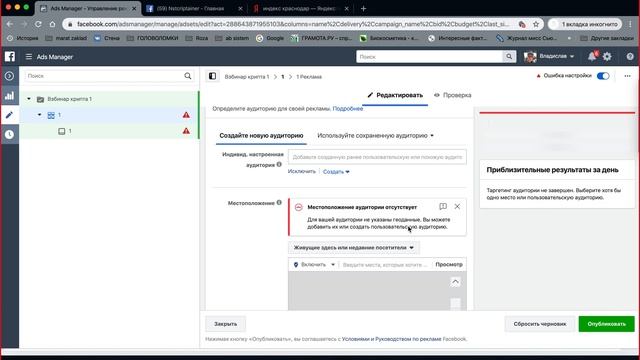Click the Вебинар крипта 1 breadcrumb
Viewport: 640px width, 360px height.
[x=247, y=77]
